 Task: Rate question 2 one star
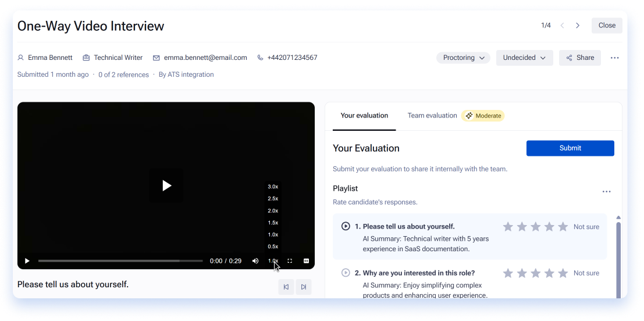pos(508,273)
